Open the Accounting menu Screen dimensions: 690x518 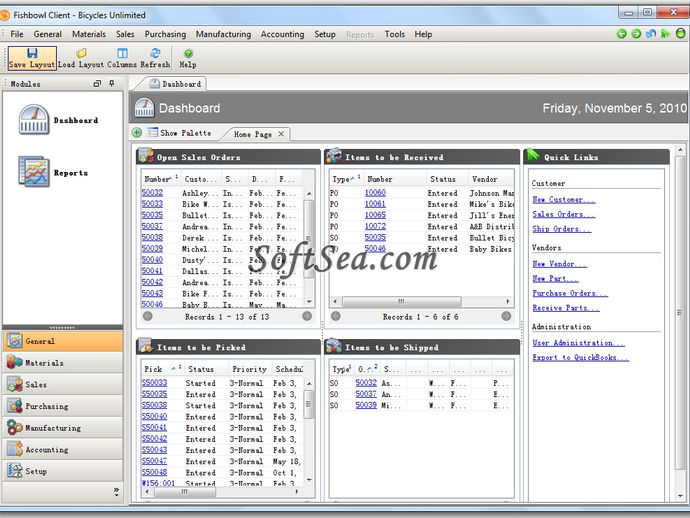click(x=282, y=34)
